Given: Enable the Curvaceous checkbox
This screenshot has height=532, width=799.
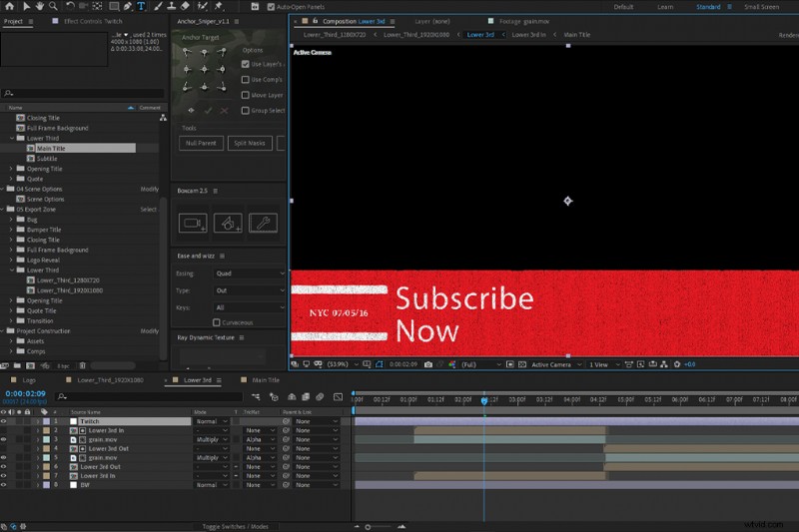Looking at the screenshot, I should click(216, 322).
